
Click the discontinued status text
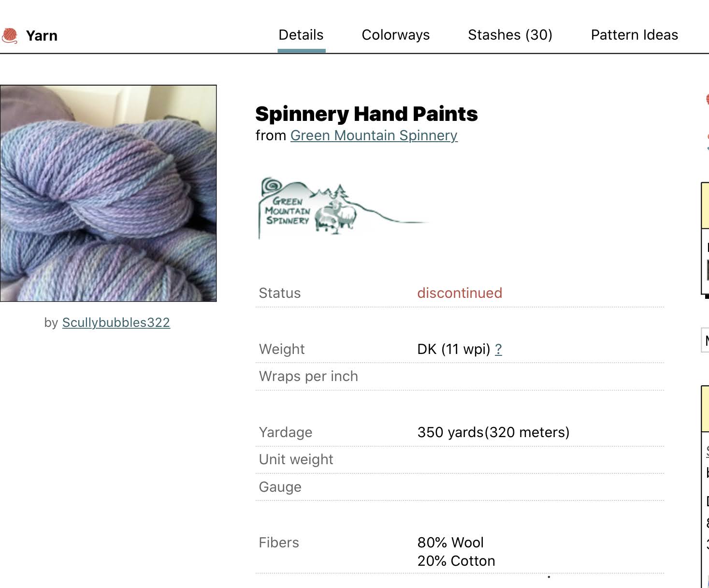pyautogui.click(x=460, y=293)
